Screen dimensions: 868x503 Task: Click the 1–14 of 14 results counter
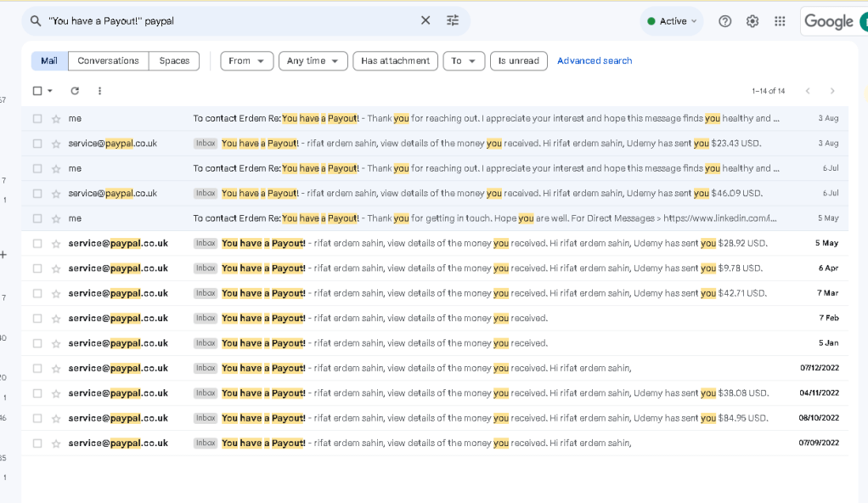click(769, 91)
